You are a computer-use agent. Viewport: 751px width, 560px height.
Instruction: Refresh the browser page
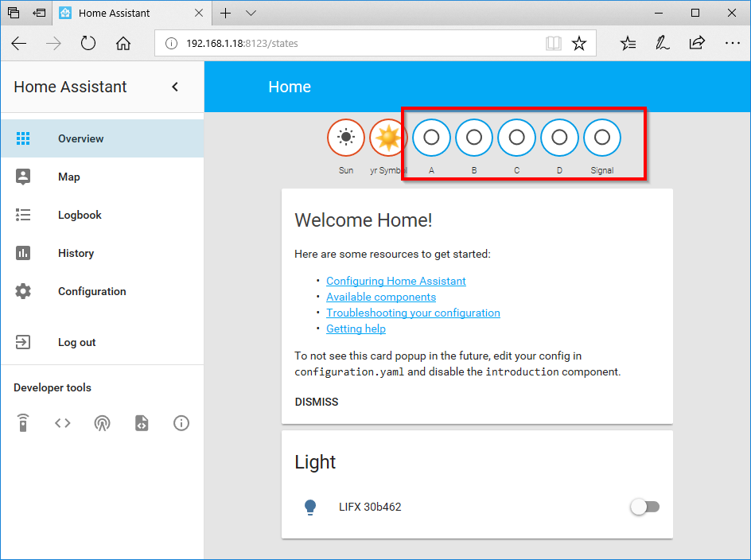click(88, 44)
